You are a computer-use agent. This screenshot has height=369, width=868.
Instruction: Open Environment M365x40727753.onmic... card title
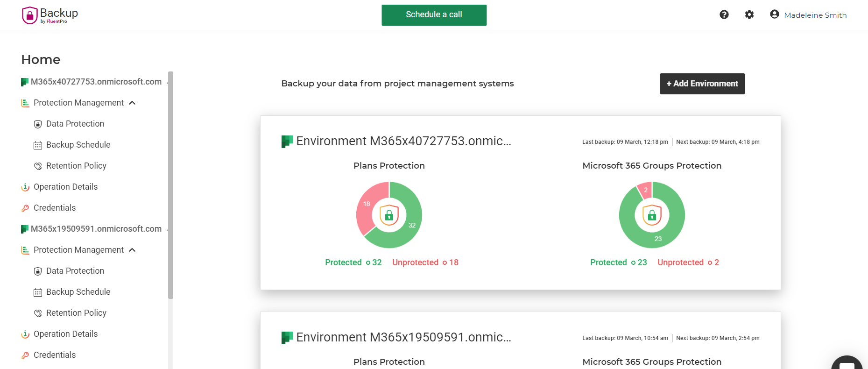click(403, 141)
